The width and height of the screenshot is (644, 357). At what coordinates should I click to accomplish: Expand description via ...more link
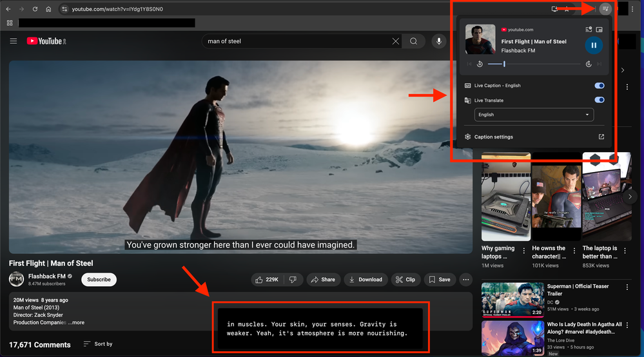pos(76,322)
